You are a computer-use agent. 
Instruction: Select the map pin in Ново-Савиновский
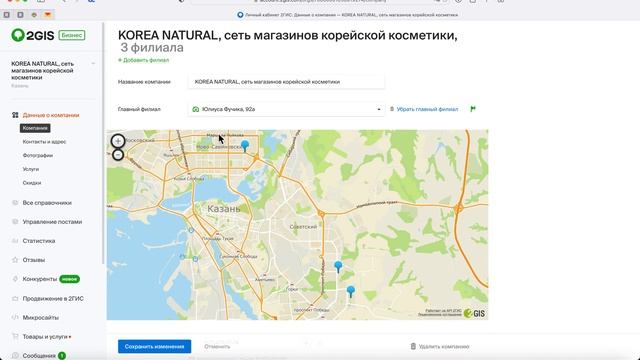coord(245,146)
